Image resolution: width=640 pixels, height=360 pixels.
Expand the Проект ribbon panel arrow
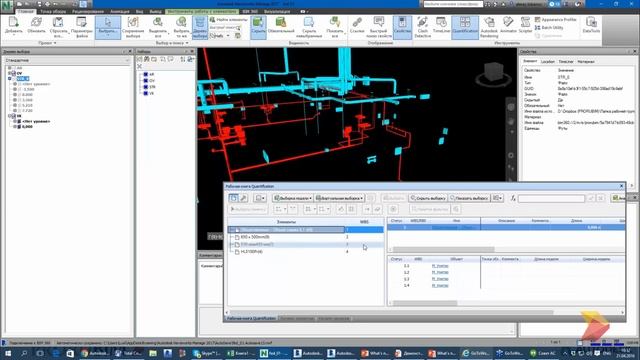tap(55, 43)
